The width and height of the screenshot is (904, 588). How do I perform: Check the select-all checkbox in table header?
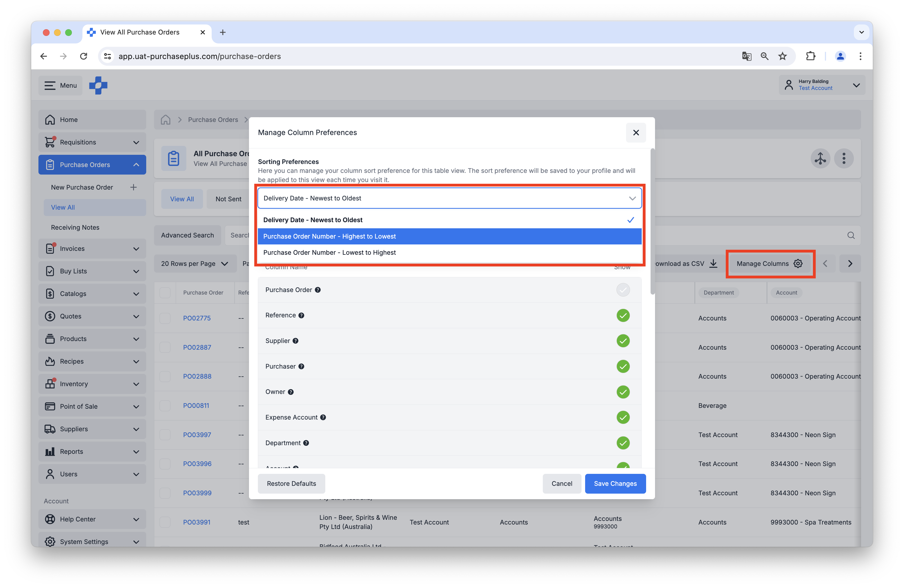pyautogui.click(x=165, y=293)
